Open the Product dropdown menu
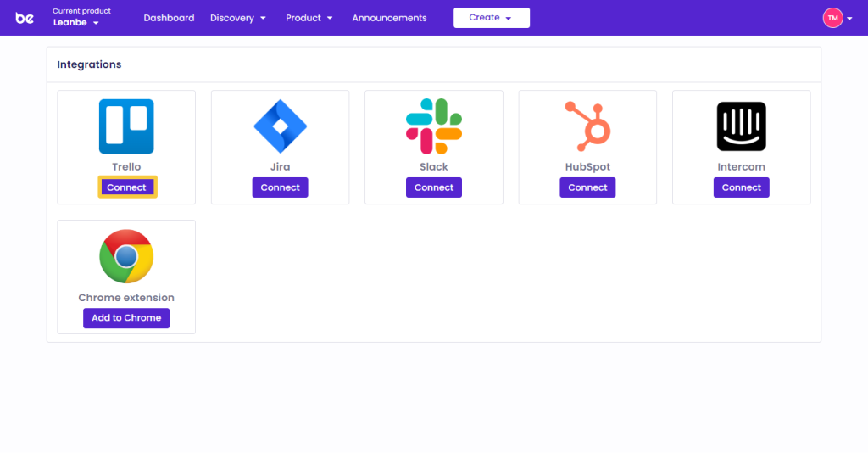The height and width of the screenshot is (453, 868). (309, 18)
